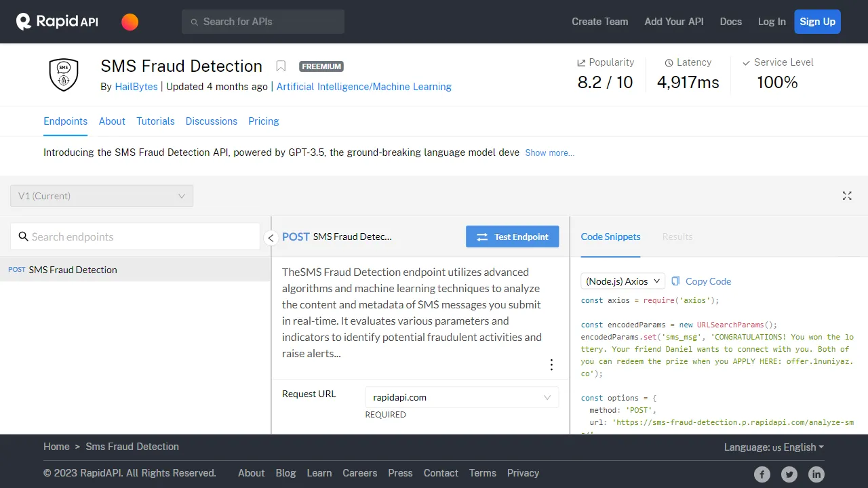
Task: Click the Log In link
Action: coord(772,22)
